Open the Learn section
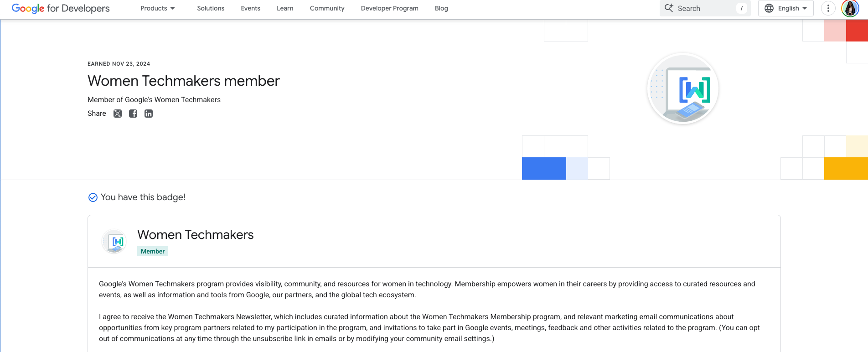Screen dimensions: 868x352 [x=285, y=8]
